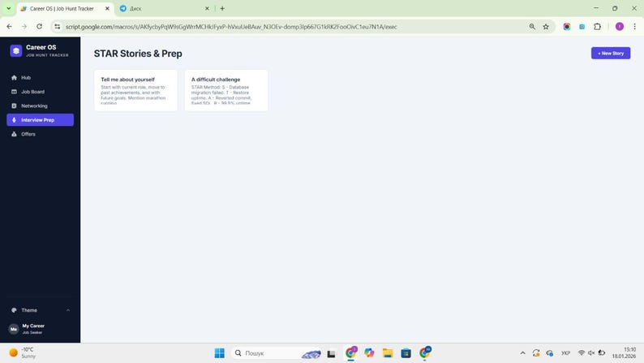Image resolution: width=644 pixels, height=363 pixels.
Task: Show hidden system tray icons
Action: (522, 353)
